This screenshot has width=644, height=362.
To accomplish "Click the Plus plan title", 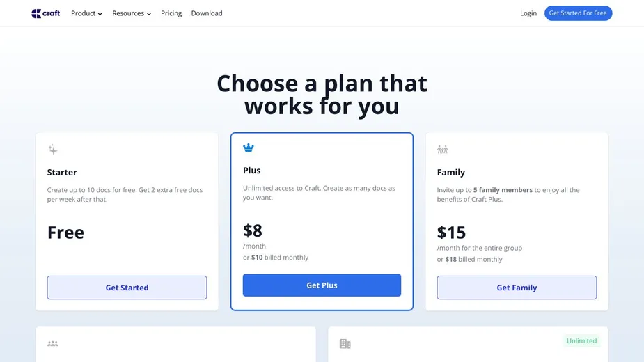I will (252, 171).
